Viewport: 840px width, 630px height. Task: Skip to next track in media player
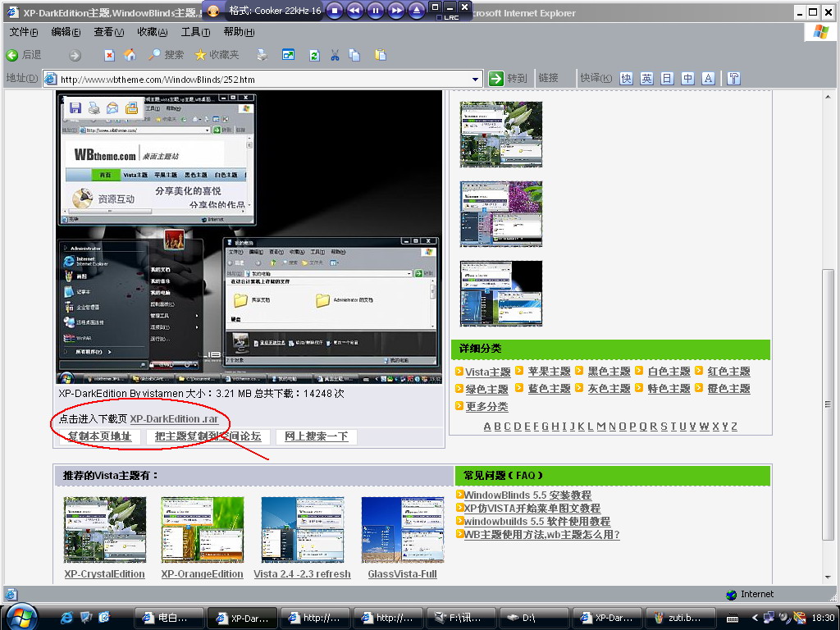pos(395,11)
